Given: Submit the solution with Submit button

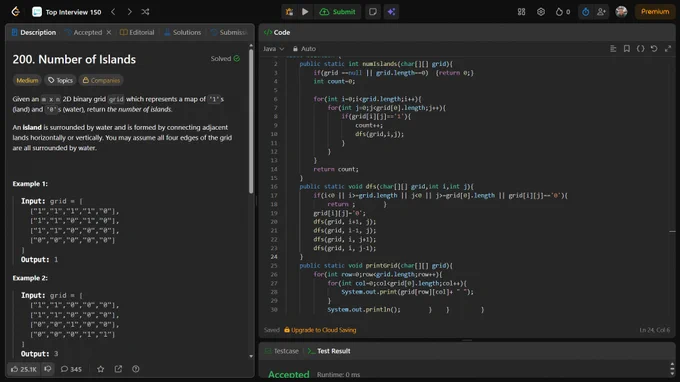Looking at the screenshot, I should [x=338, y=12].
